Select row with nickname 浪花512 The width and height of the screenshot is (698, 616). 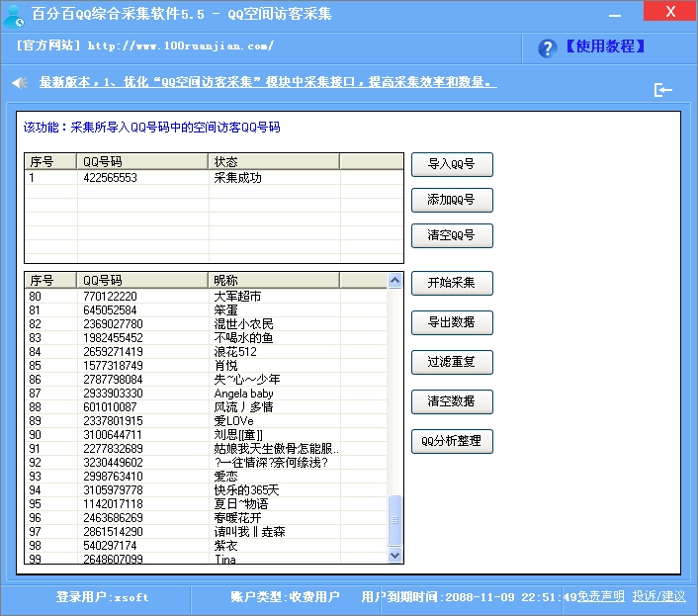click(x=206, y=352)
